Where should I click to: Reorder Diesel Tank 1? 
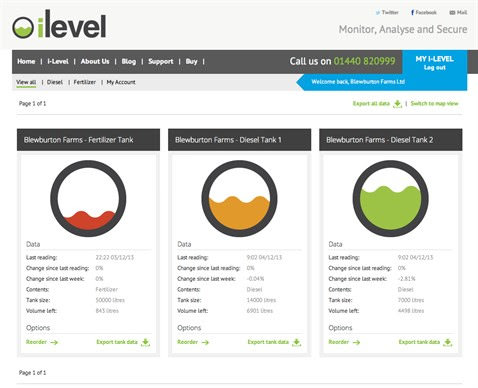pos(187,342)
